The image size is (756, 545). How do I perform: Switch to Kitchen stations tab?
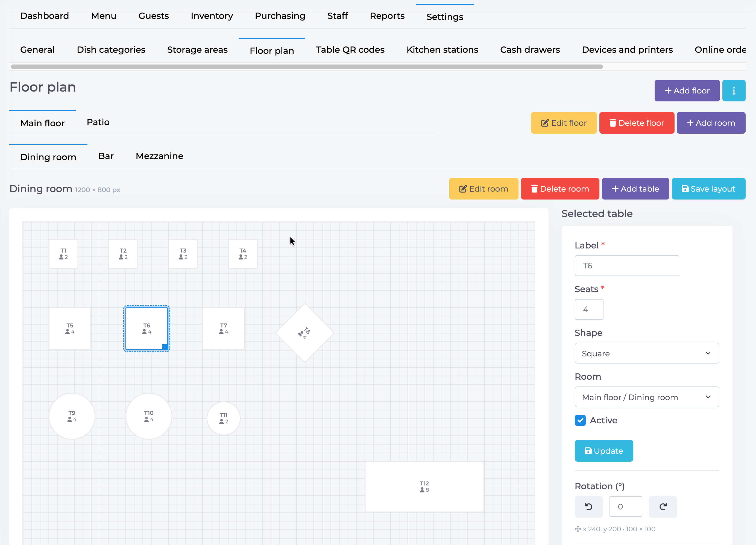coord(442,50)
